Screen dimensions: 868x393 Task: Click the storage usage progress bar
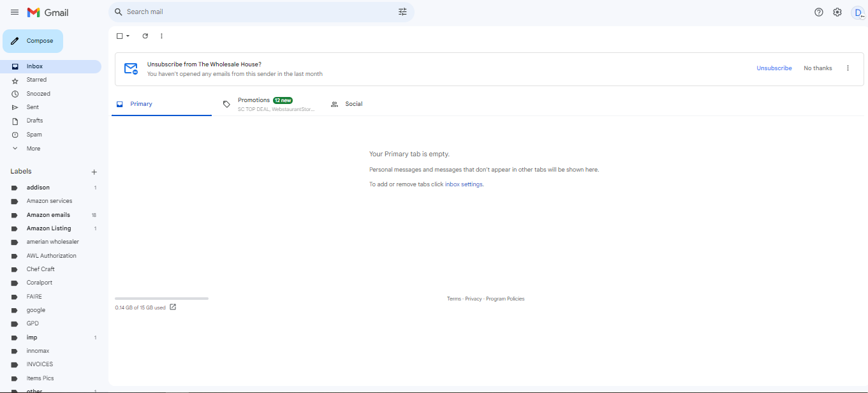click(x=161, y=299)
